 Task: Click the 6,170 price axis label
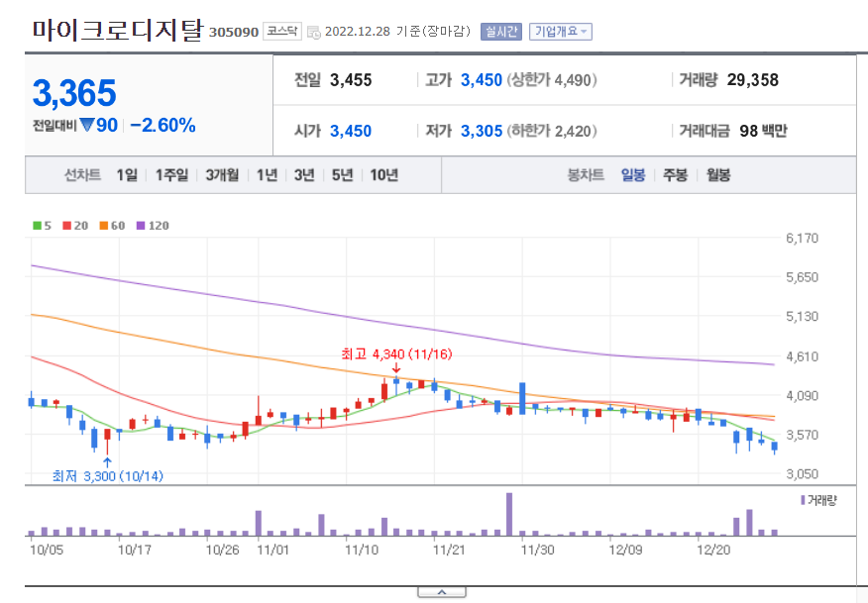[x=803, y=239]
